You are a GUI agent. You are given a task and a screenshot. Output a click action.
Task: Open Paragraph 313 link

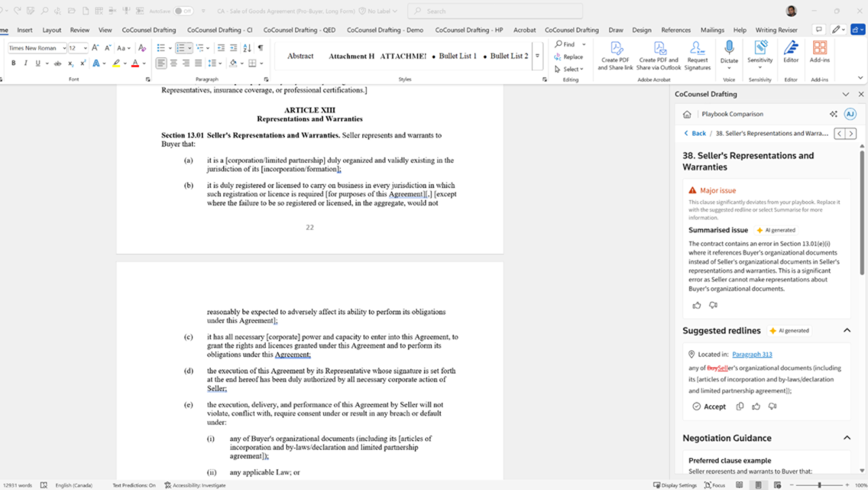[x=752, y=354]
